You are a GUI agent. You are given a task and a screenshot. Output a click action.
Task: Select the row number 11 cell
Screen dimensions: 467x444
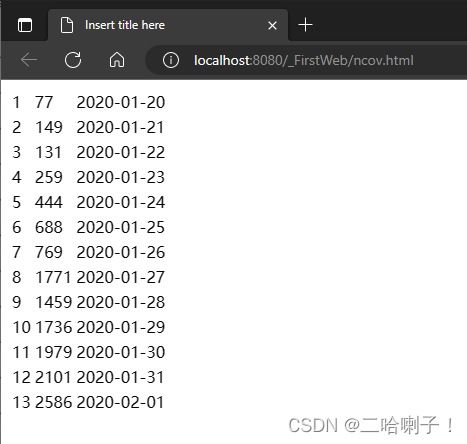pyautogui.click(x=21, y=352)
